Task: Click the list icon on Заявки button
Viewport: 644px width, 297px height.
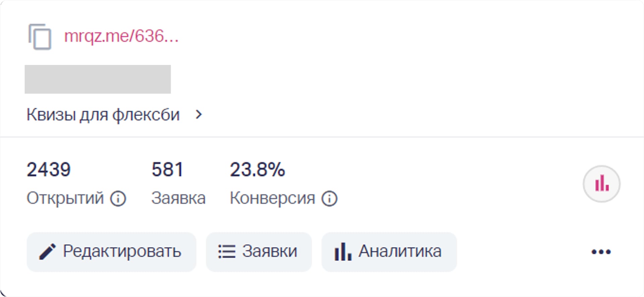Action: click(x=226, y=251)
